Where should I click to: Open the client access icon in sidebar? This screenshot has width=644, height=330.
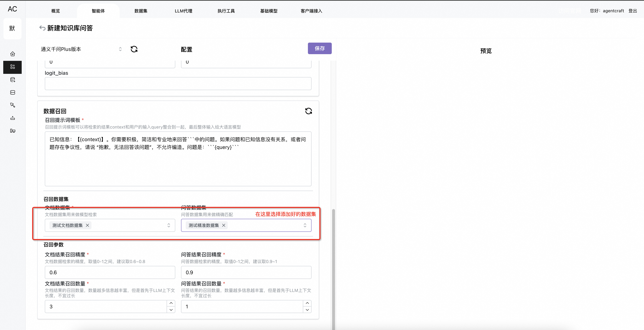[x=12, y=131]
